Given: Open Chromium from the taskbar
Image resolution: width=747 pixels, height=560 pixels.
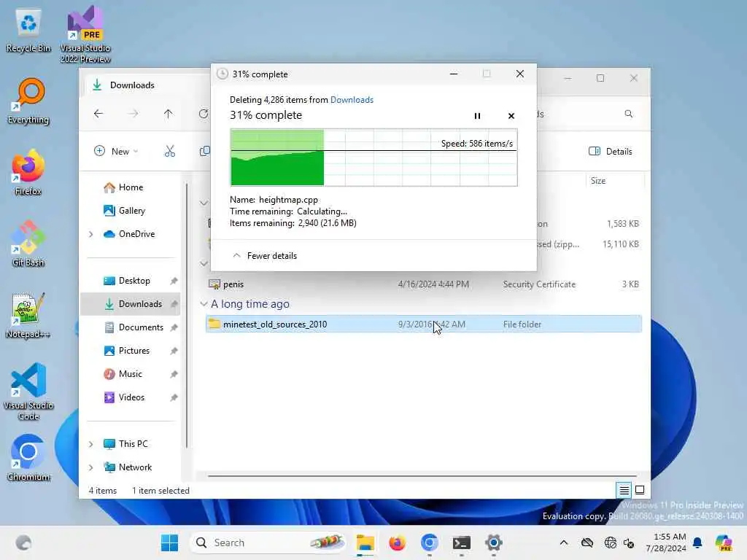Looking at the screenshot, I should [x=429, y=542].
